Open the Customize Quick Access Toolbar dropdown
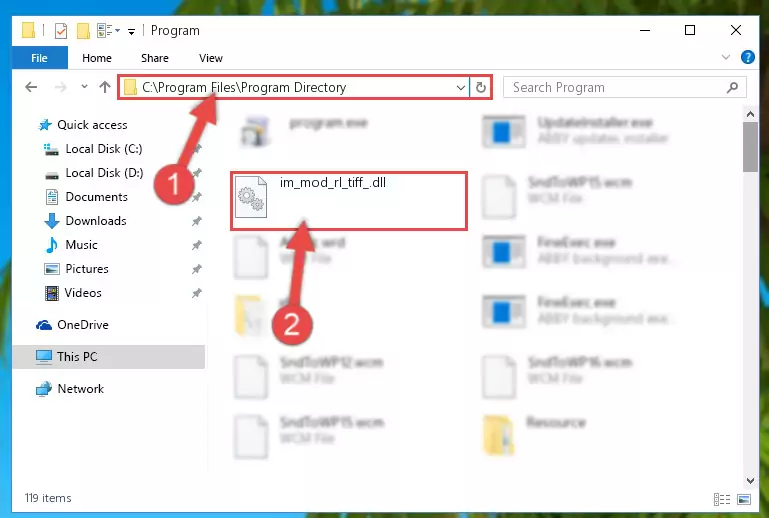The image size is (769, 518). click(x=131, y=32)
